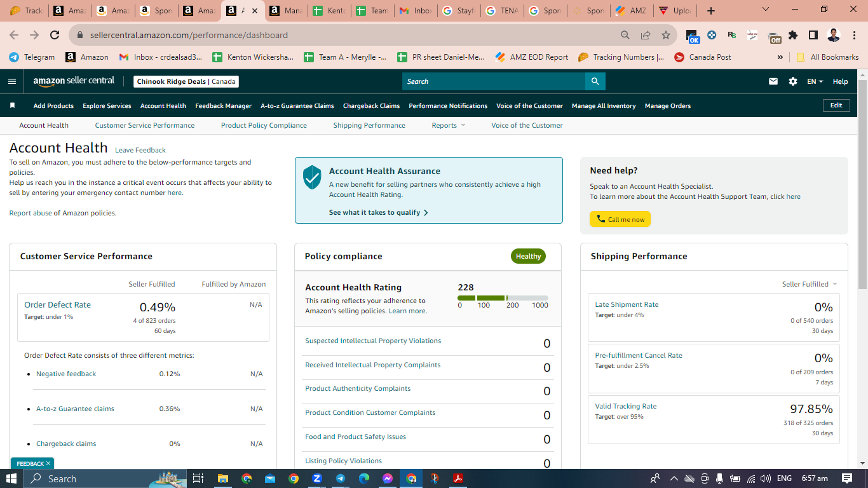The height and width of the screenshot is (488, 868).
Task: Open Suspected Intellectual Property Violations link
Action: coord(373,341)
